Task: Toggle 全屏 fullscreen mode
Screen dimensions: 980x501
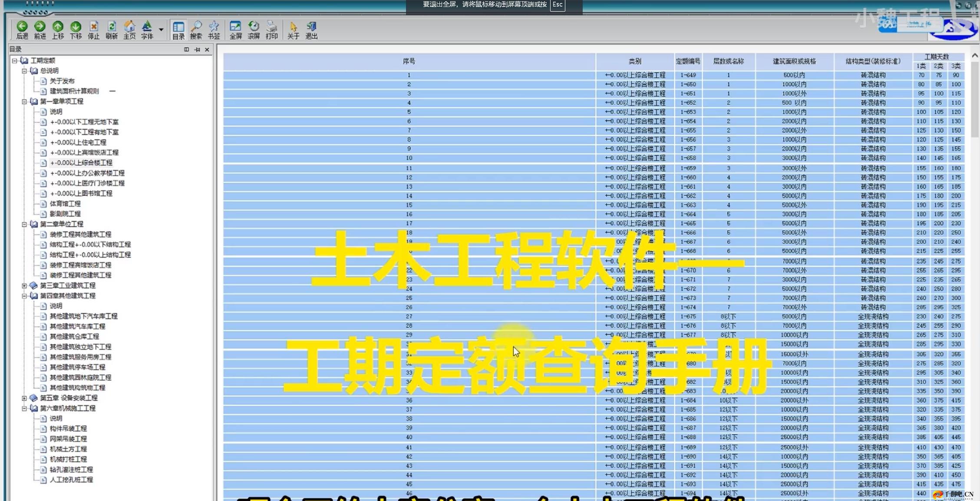Action: [x=235, y=27]
